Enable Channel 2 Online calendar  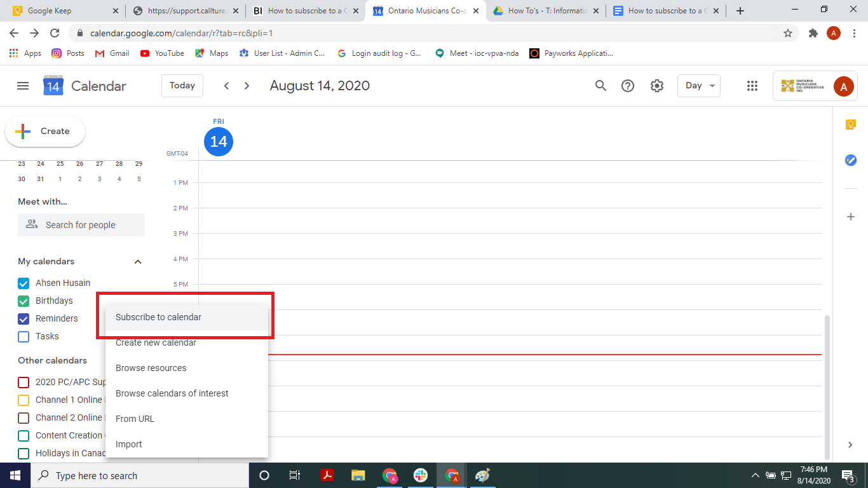click(x=24, y=418)
